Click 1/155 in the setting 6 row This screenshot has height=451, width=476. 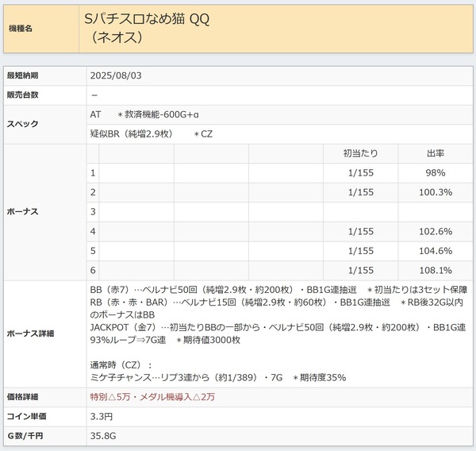click(x=361, y=271)
